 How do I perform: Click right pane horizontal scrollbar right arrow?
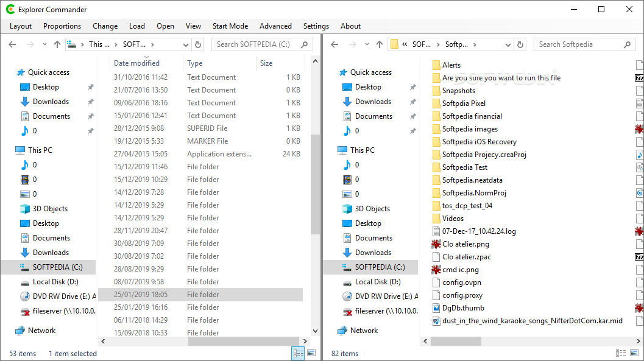pos(639,341)
